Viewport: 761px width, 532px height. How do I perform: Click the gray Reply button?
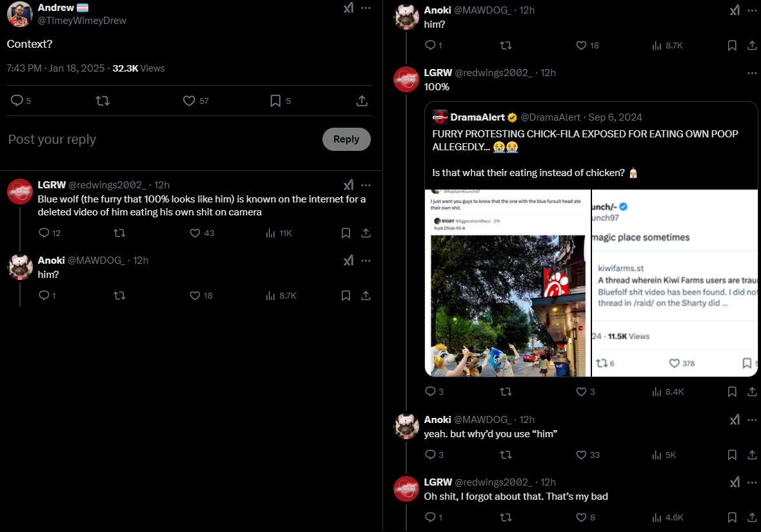coord(346,139)
